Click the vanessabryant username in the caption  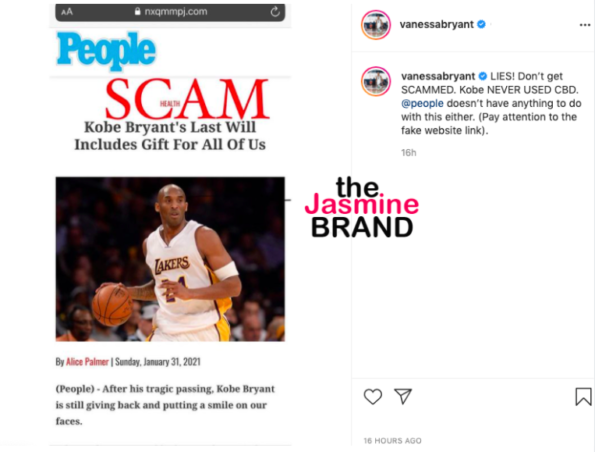(x=438, y=76)
